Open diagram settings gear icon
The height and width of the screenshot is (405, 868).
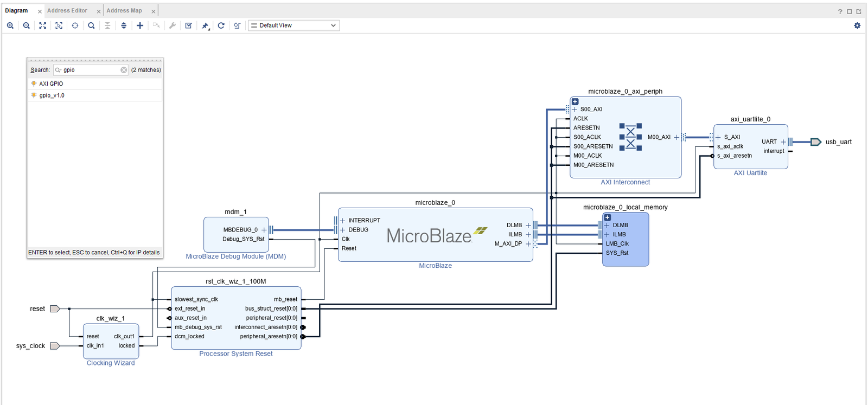click(857, 25)
